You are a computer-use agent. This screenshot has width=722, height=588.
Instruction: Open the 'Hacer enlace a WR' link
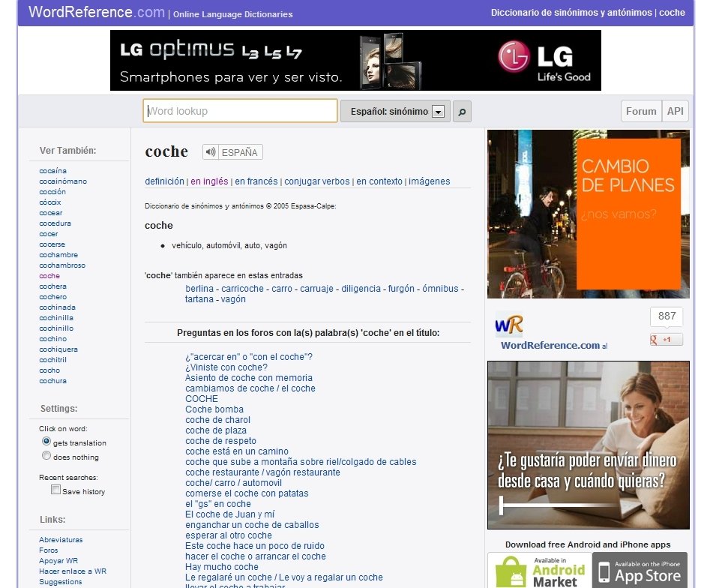tap(73, 571)
